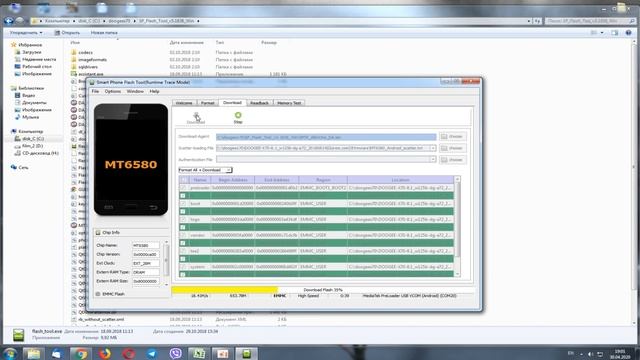Toggle the select-all checkbox in table header
Screen dimensions: 640x360
(x=184, y=180)
